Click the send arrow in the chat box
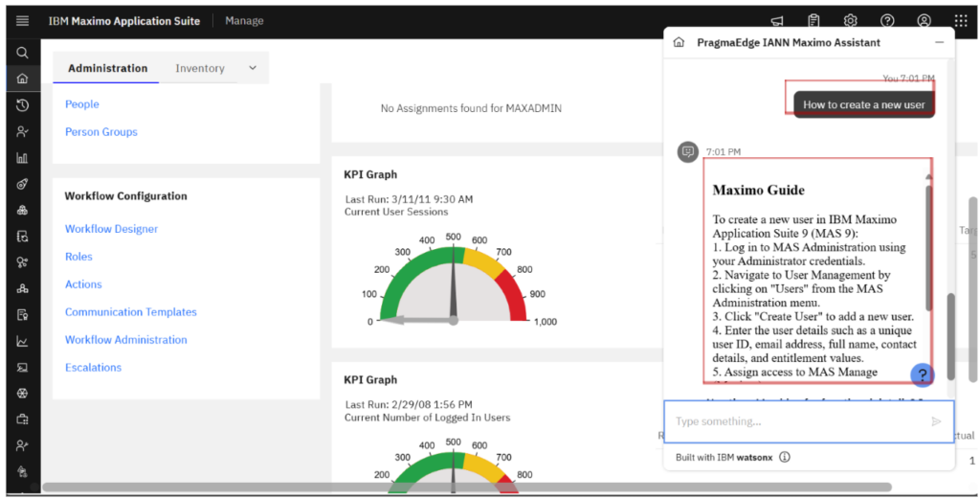 [936, 421]
